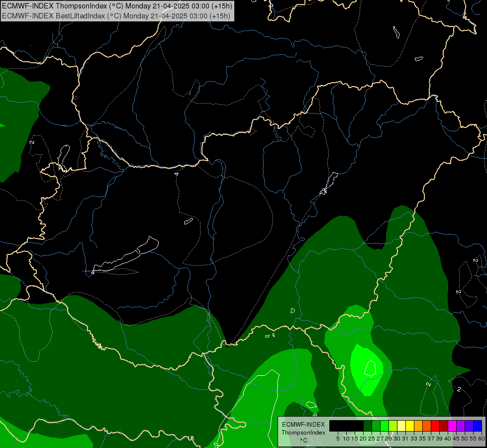487x448 pixels.
Task: Select the blue 55–60 legend swatch
Action: click(x=478, y=426)
